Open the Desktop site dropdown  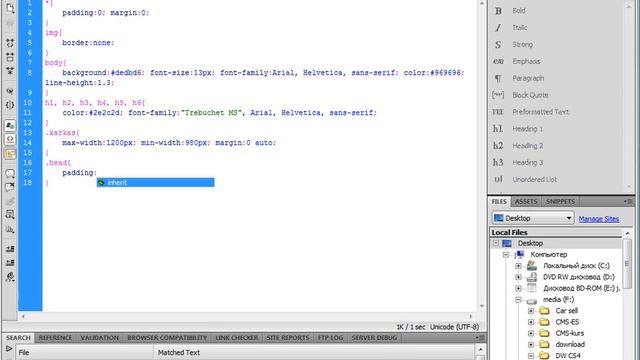coord(533,218)
